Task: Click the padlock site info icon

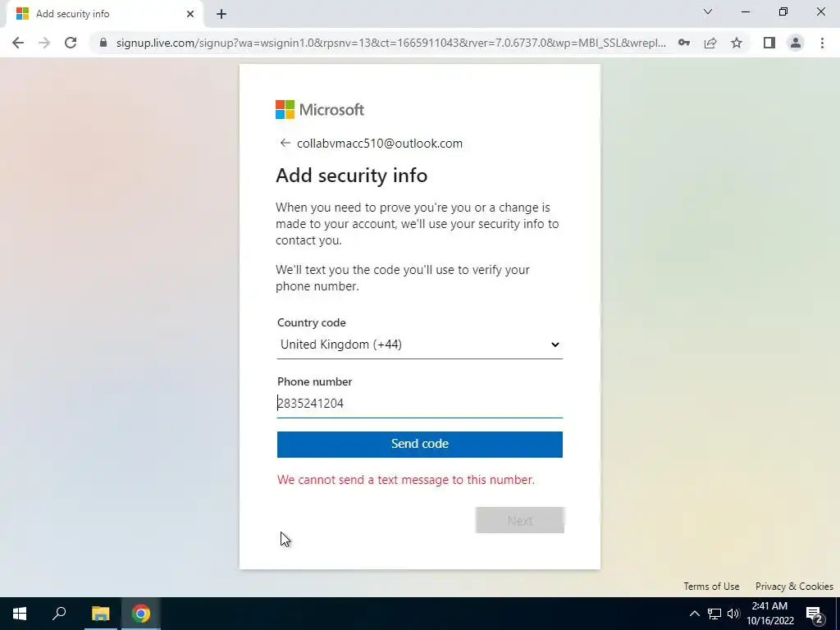Action: [103, 43]
